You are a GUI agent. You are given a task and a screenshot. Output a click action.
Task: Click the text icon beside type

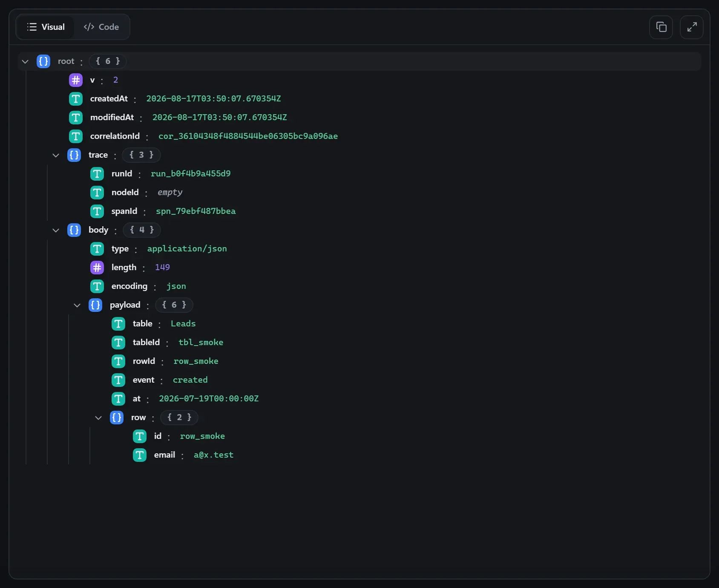(97, 249)
